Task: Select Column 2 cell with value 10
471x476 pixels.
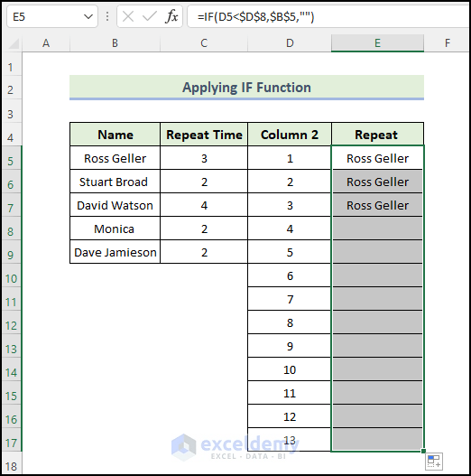Action: click(x=290, y=369)
